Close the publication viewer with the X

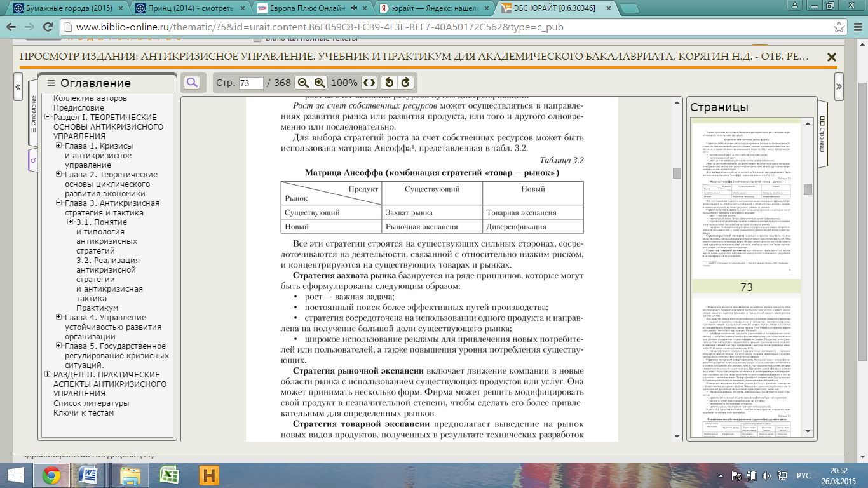[x=831, y=57]
